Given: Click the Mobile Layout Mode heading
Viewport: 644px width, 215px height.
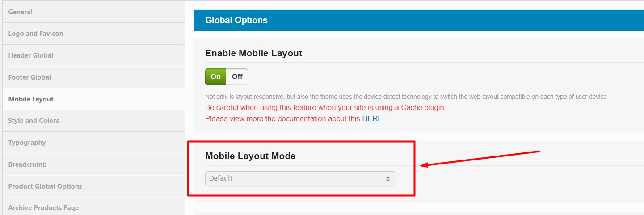Looking at the screenshot, I should 250,156.
